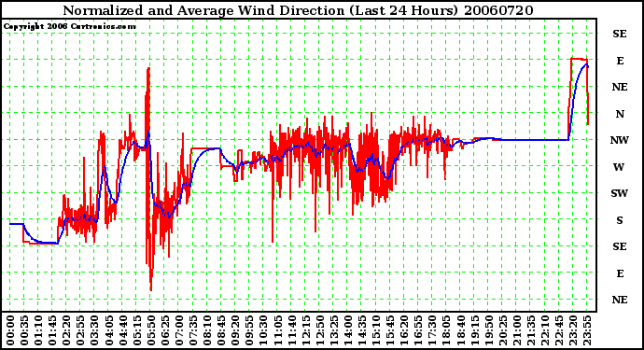Pick the '13:25' time axis label
The image size is (644, 350).
click(333, 330)
